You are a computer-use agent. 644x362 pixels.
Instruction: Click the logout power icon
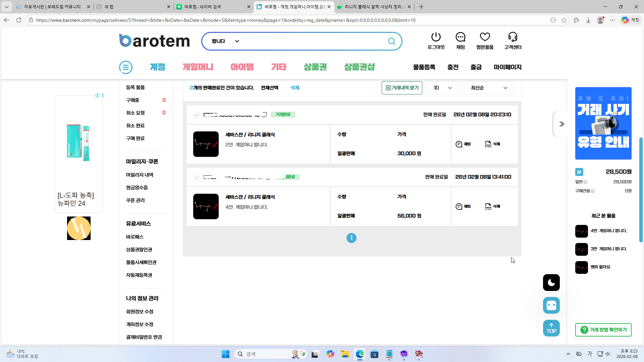436,37
